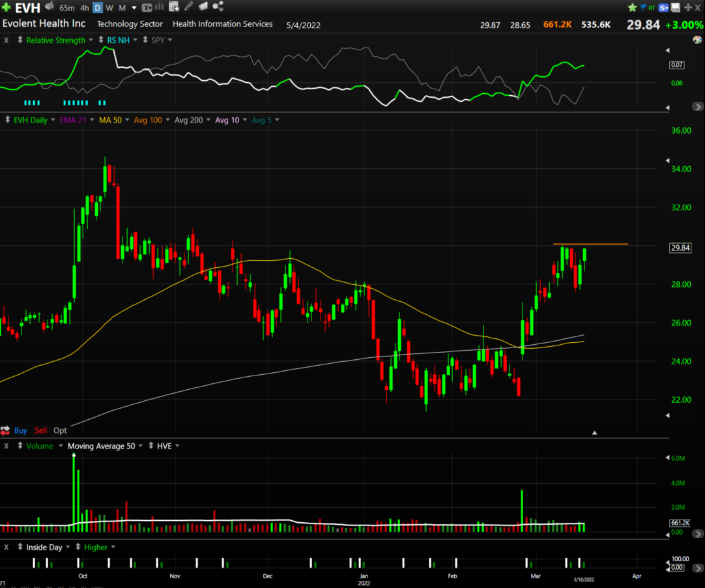Open the SPY comparison dropdown
Image resolution: width=705 pixels, height=588 pixels.
(x=170, y=40)
